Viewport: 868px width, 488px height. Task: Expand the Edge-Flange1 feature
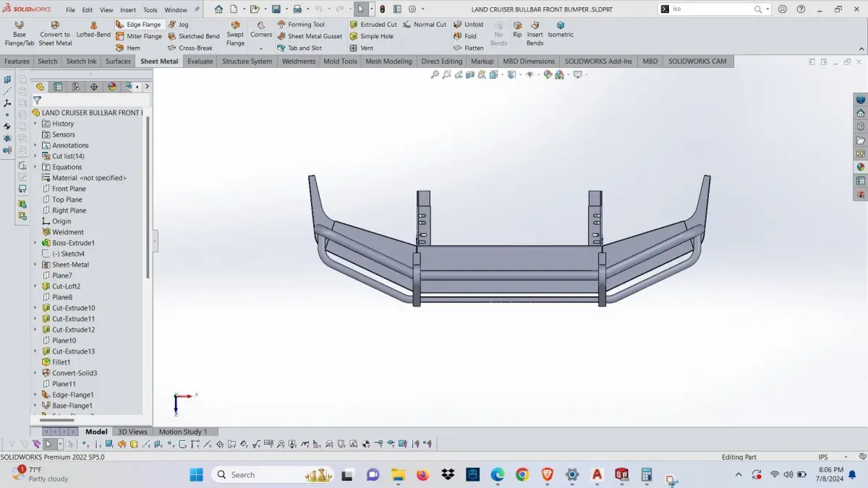tap(35, 395)
